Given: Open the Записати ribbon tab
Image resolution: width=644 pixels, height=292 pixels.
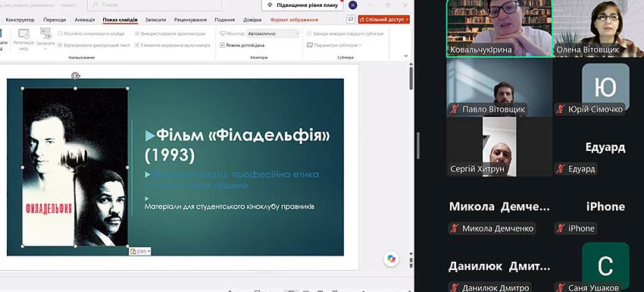Looking at the screenshot, I should [x=155, y=20].
